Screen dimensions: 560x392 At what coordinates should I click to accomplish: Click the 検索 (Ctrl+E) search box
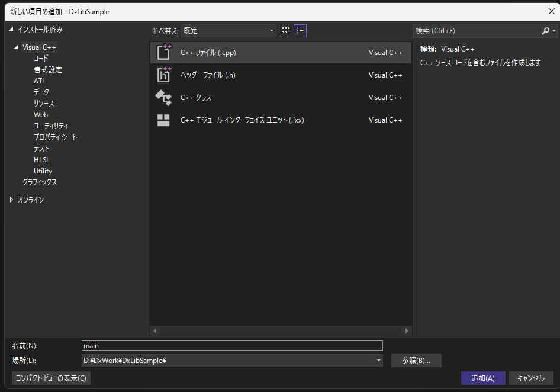click(x=477, y=31)
